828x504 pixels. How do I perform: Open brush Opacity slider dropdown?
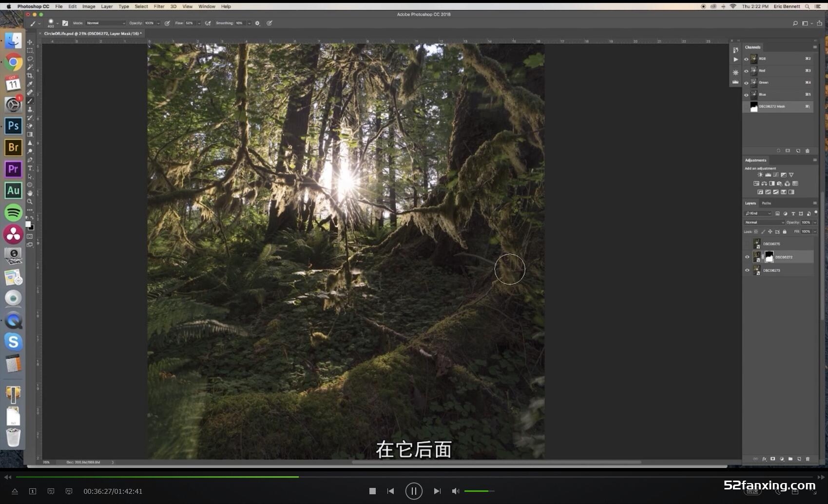coord(158,23)
